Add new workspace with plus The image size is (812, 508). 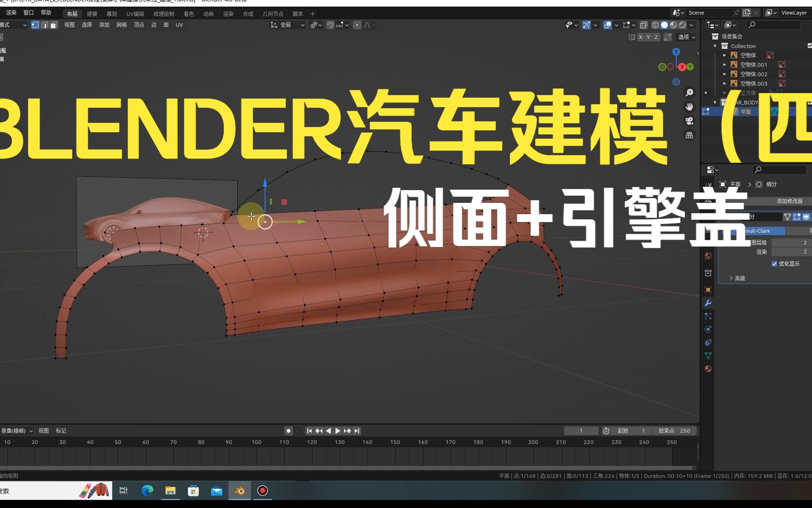[312, 14]
